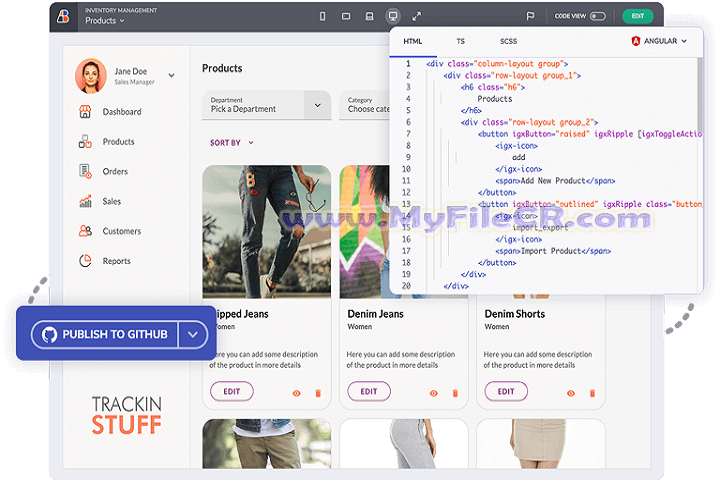
Task: Switch to the TS code tab
Action: (461, 41)
